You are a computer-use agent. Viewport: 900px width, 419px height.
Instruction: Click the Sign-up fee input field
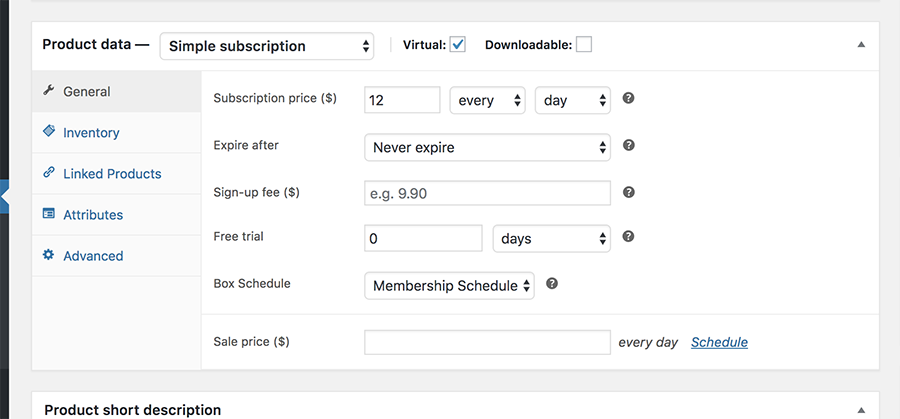[x=487, y=193]
